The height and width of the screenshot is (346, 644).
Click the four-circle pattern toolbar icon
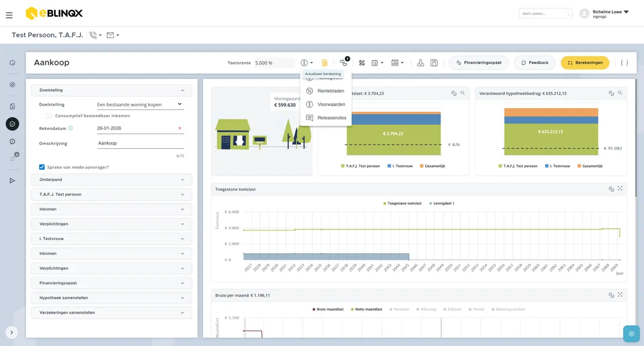pyautogui.click(x=362, y=63)
